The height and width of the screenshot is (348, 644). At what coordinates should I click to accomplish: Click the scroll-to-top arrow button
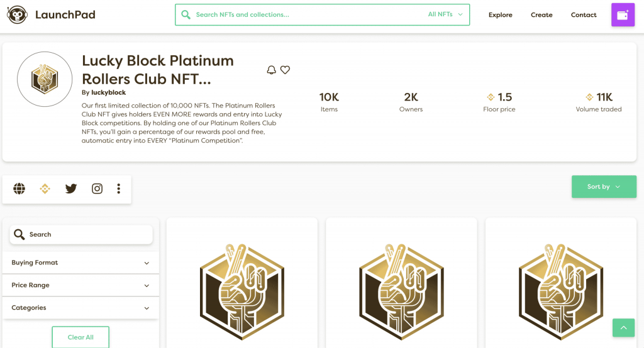623,327
